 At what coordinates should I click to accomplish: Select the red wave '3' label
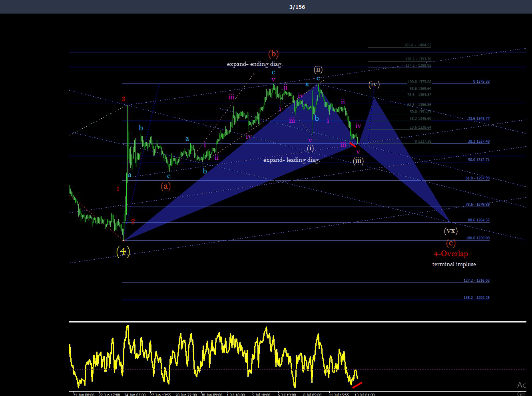click(124, 99)
